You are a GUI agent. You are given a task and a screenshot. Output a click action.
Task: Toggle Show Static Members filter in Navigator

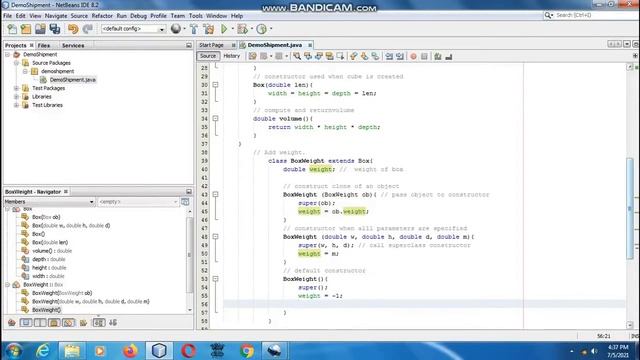point(40,323)
